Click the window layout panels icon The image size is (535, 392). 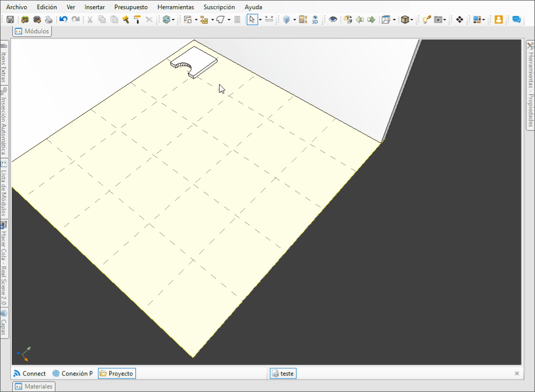point(477,19)
